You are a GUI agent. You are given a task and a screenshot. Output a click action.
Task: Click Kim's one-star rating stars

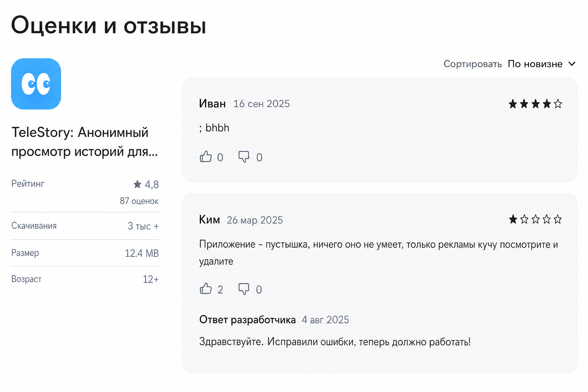tap(535, 219)
